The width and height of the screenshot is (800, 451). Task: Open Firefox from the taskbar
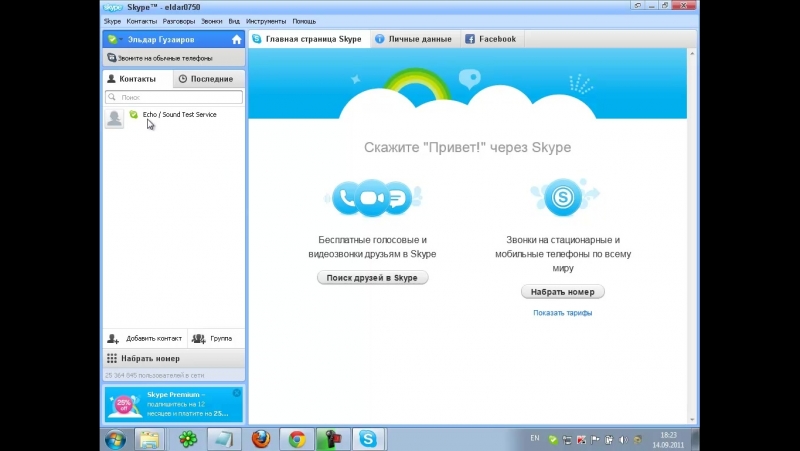(261, 439)
